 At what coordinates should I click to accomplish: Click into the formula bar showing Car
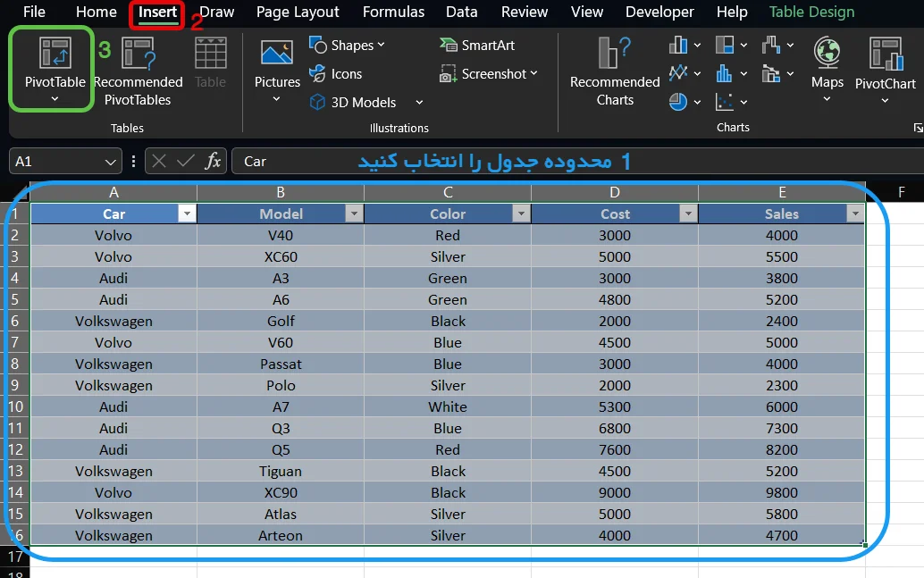coord(577,161)
